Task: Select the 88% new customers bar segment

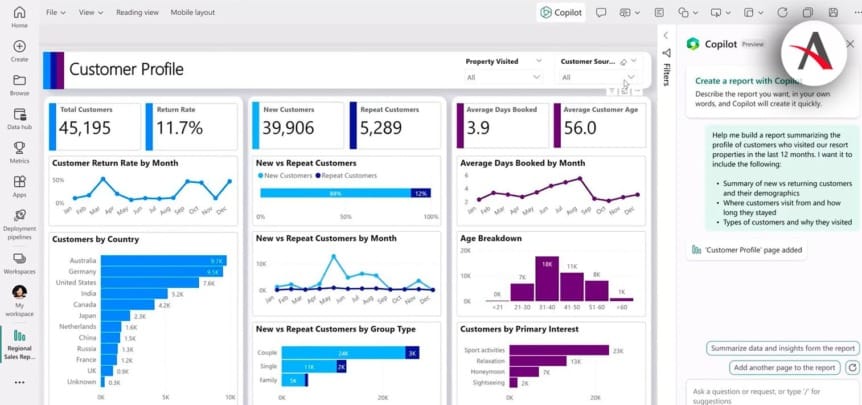Action: pos(335,193)
